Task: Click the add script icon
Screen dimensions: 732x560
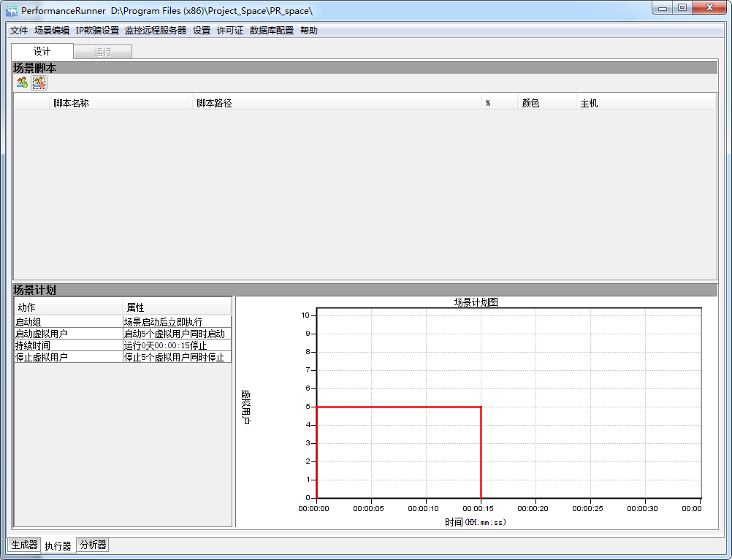Action: click(22, 83)
